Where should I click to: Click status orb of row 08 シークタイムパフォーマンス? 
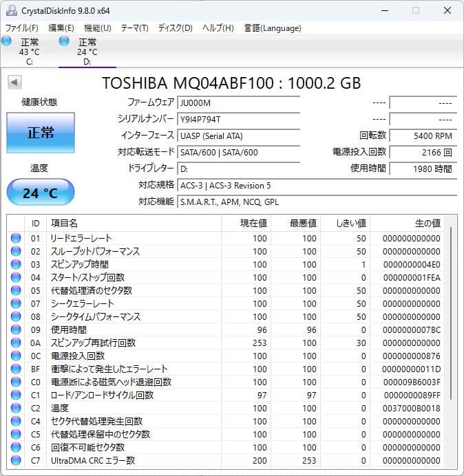[16, 316]
